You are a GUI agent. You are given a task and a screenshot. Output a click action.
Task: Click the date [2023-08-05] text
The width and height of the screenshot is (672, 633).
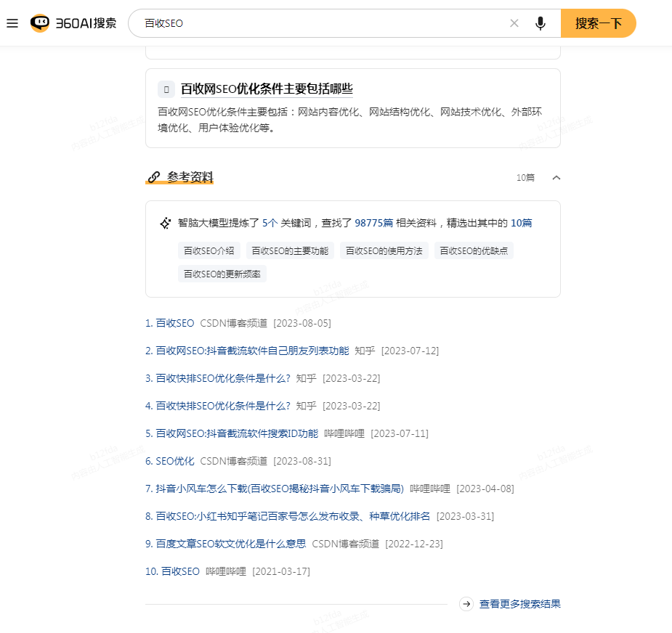click(302, 323)
